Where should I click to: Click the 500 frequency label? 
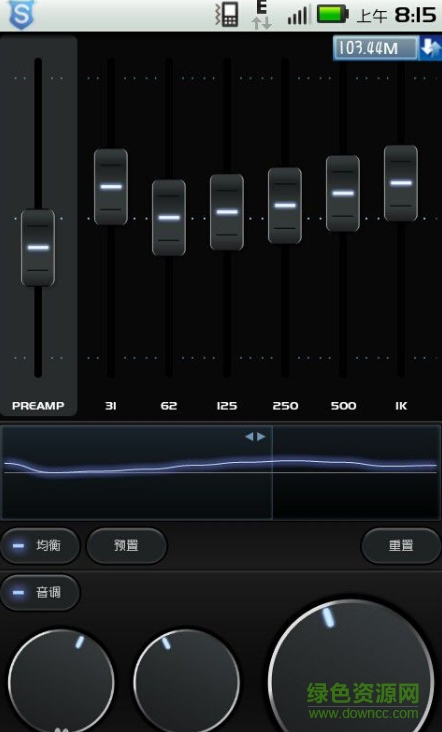point(344,406)
